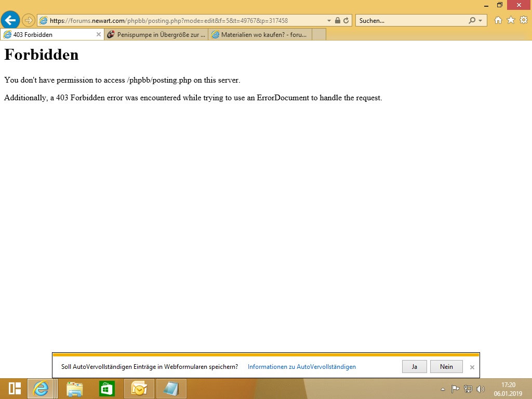Image resolution: width=532 pixels, height=399 pixels.
Task: Switch to the Materialien wo kaufen? tab
Action: (260, 35)
